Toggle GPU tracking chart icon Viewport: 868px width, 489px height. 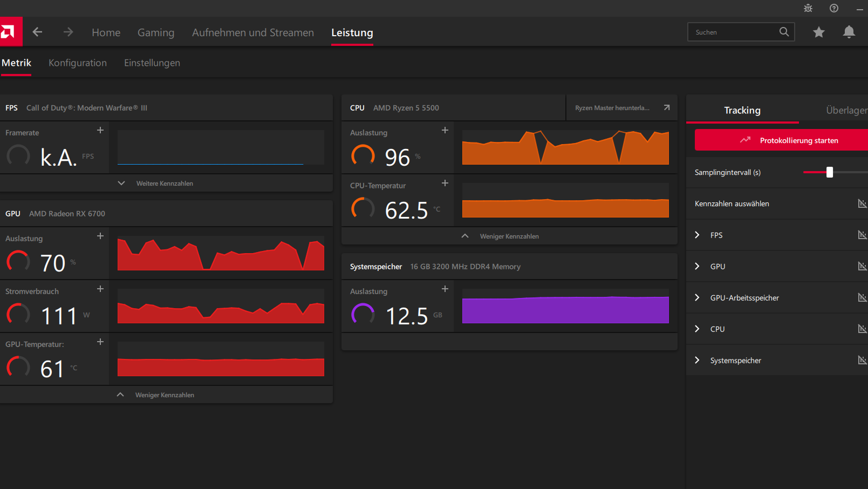click(862, 266)
